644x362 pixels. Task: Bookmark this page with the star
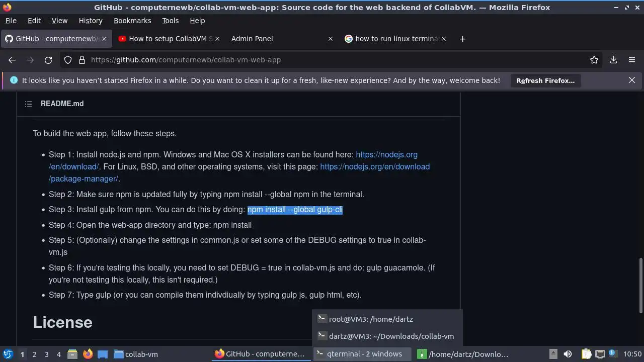point(594,60)
